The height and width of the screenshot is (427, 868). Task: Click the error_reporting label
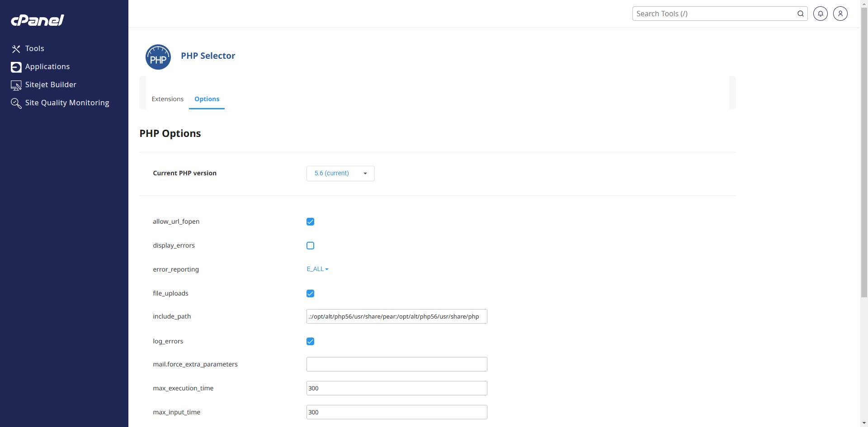pos(176,269)
